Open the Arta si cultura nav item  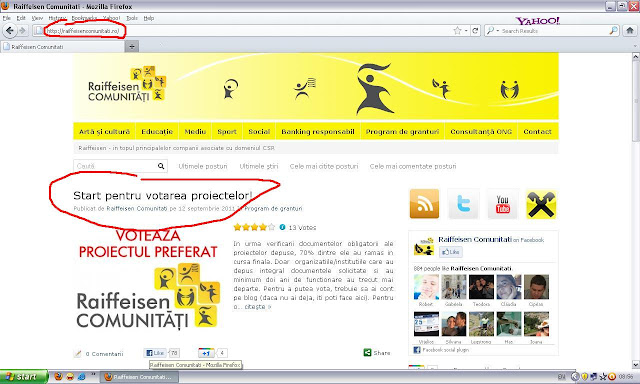point(104,131)
